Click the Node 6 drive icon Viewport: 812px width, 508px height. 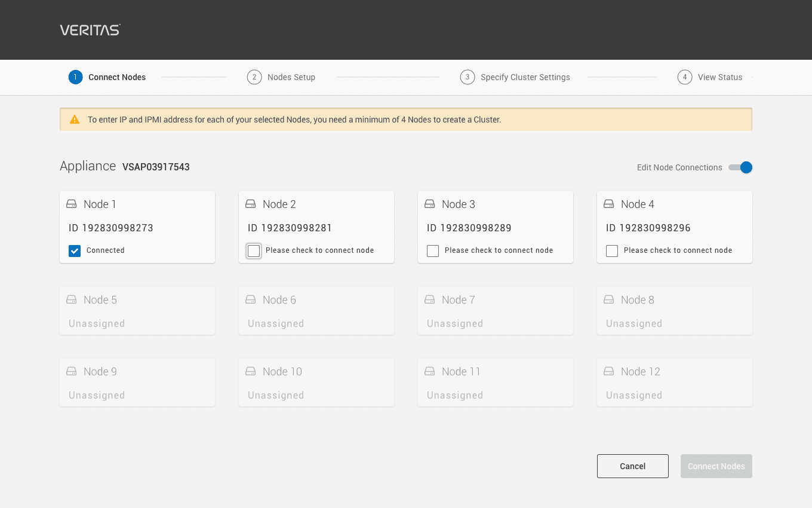tap(251, 300)
